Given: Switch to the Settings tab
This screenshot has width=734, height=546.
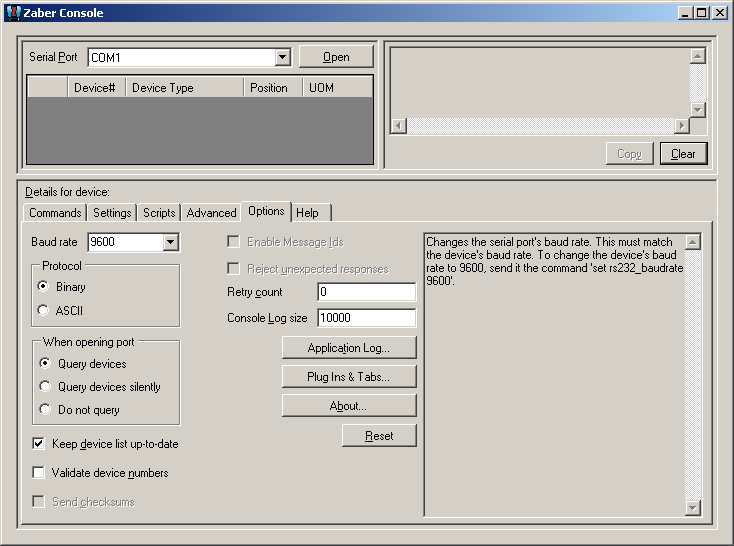Looking at the screenshot, I should coord(112,213).
